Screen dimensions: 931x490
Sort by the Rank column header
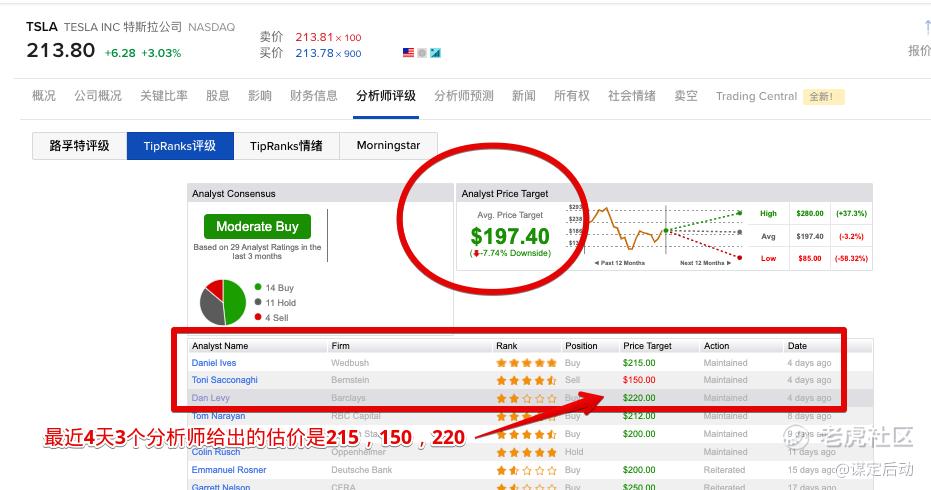[506, 346]
